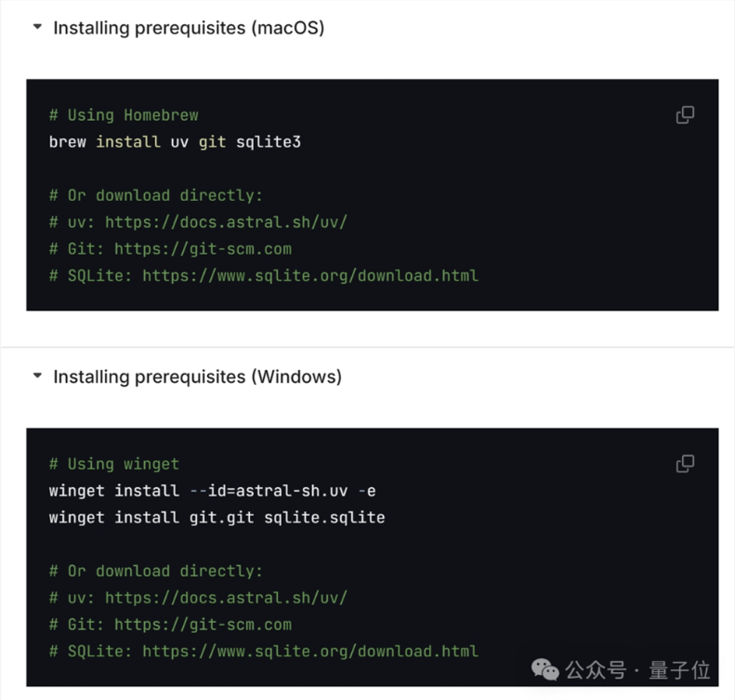The height and width of the screenshot is (700, 735).
Task: Click the WeChat logo in the watermark
Action: [x=545, y=668]
